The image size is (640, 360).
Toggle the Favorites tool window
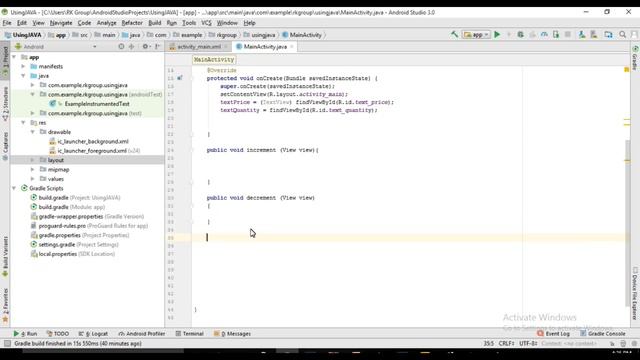[x=5, y=305]
